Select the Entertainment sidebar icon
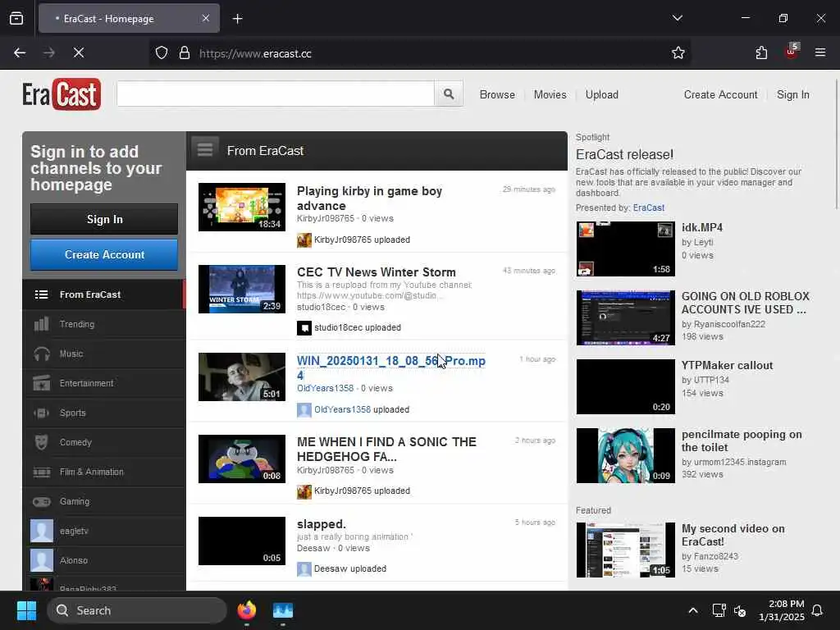 [x=41, y=383]
